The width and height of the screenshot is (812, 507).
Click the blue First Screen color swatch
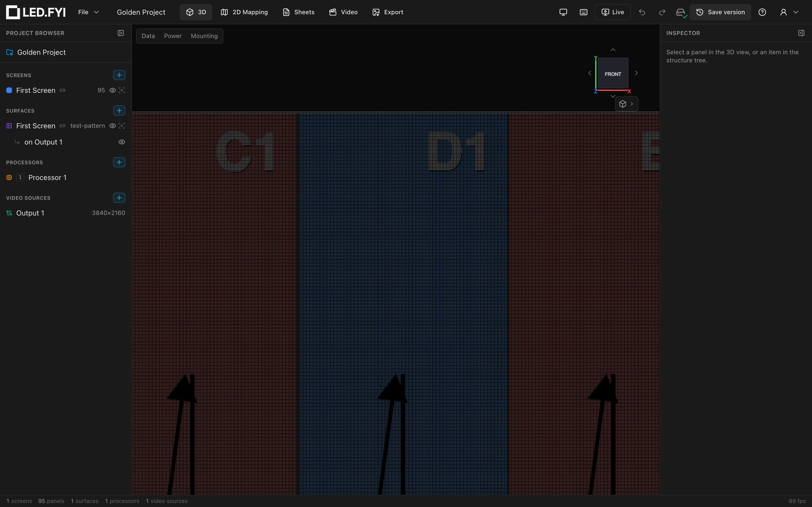9,90
